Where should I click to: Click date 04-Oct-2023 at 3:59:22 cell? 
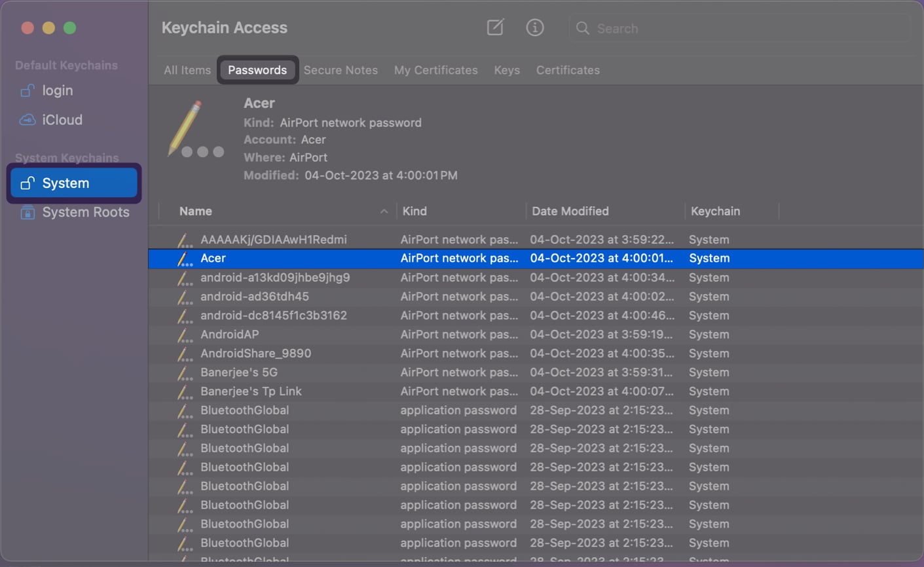coord(602,240)
